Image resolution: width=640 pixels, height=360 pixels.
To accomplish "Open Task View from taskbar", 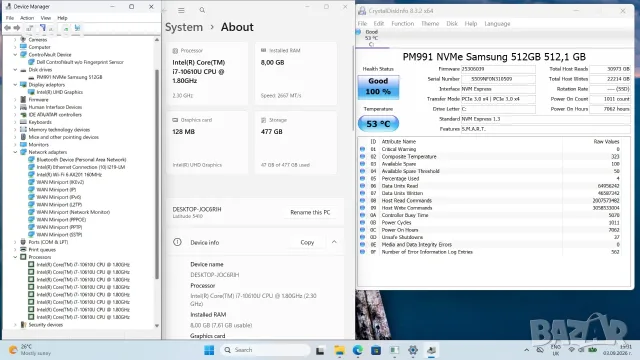I will tap(320, 350).
